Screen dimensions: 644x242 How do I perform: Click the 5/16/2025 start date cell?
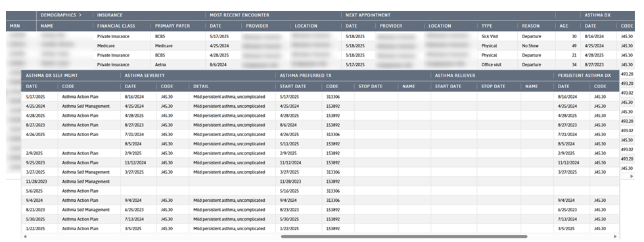(290, 191)
